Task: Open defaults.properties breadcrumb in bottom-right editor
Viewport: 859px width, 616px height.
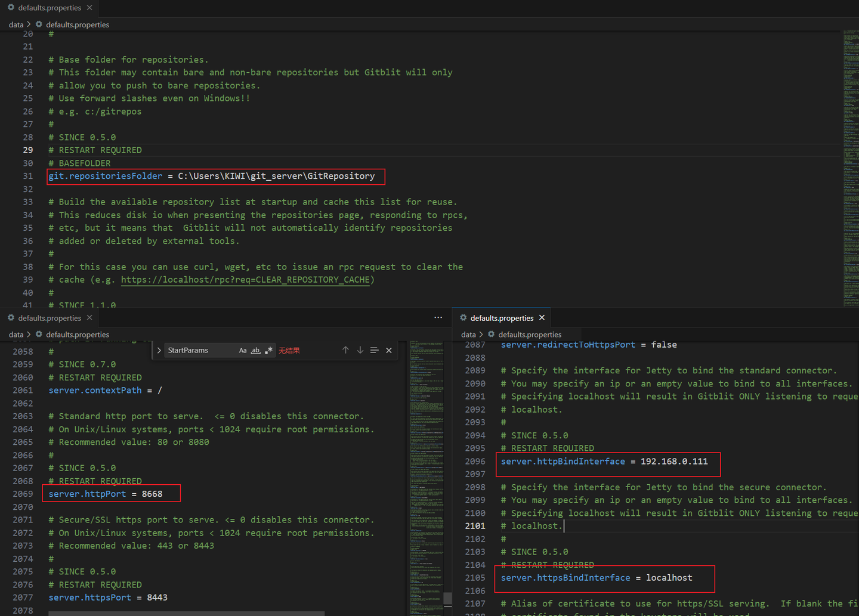Action: (530, 335)
